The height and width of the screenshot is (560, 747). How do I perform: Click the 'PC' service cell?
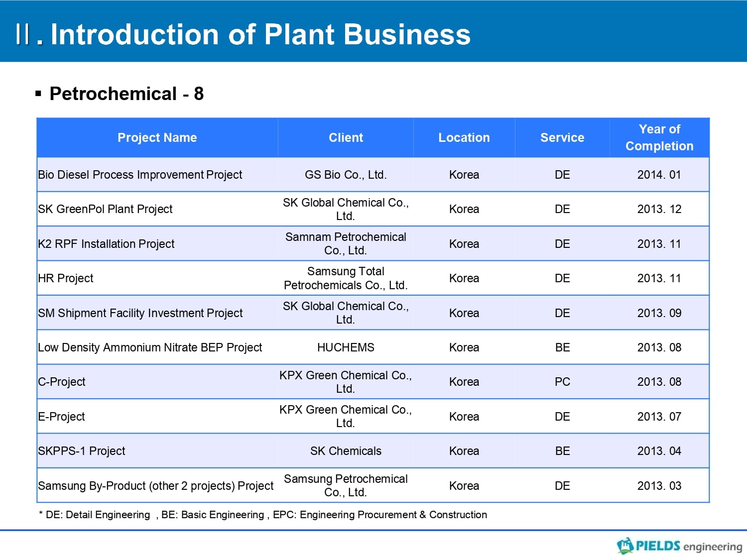tap(562, 382)
